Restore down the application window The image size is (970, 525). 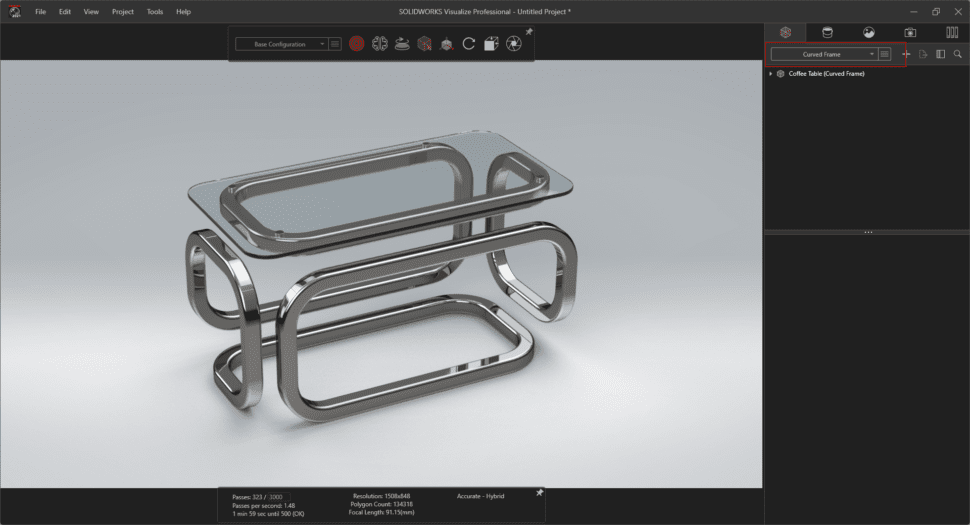[x=935, y=12]
